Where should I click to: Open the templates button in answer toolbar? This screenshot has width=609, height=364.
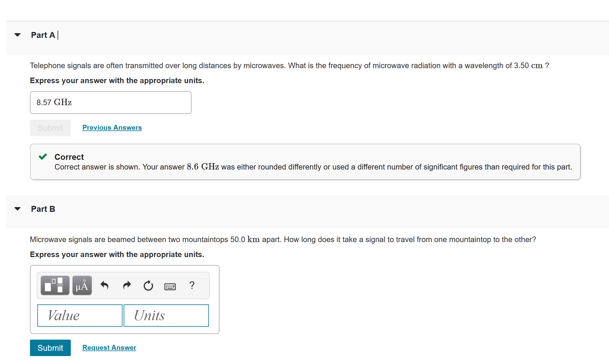(55, 285)
